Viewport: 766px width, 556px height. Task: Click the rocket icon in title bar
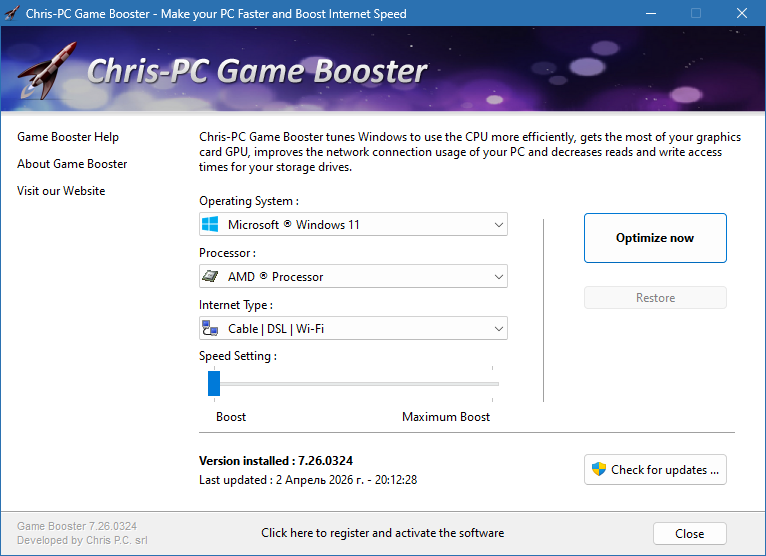tap(12, 13)
